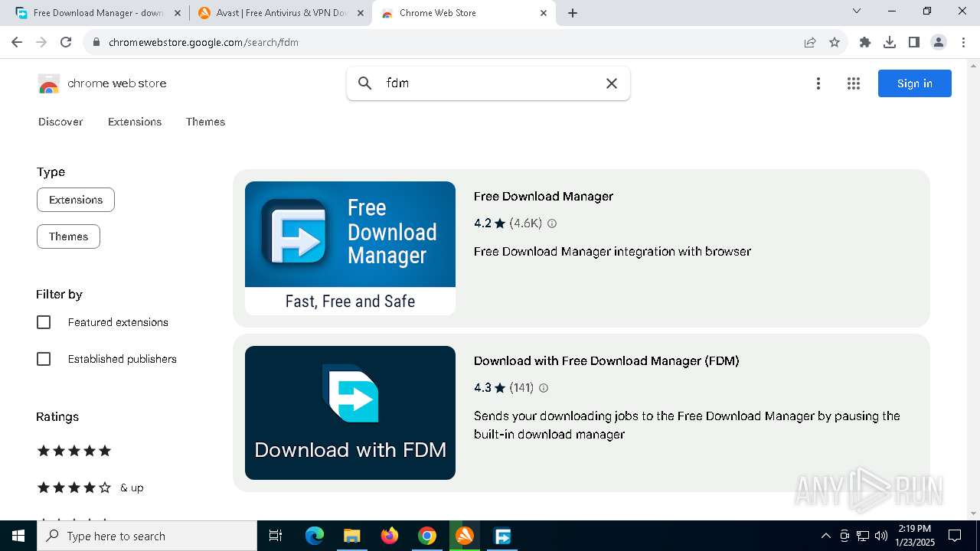Reload the current page
This screenshot has width=980, height=551.
pyautogui.click(x=66, y=42)
